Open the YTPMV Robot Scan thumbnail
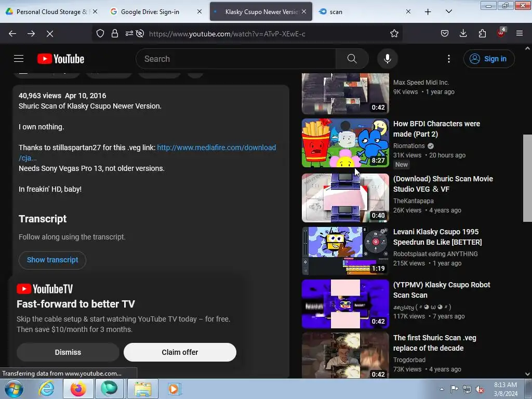532x399 pixels. pos(345,304)
